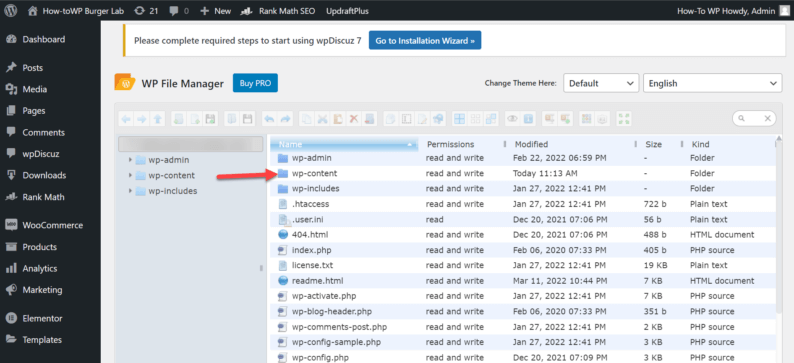Screen dimensions: 794x363
Task: Select wp-includes folder in the tree panel
Action: click(x=173, y=191)
